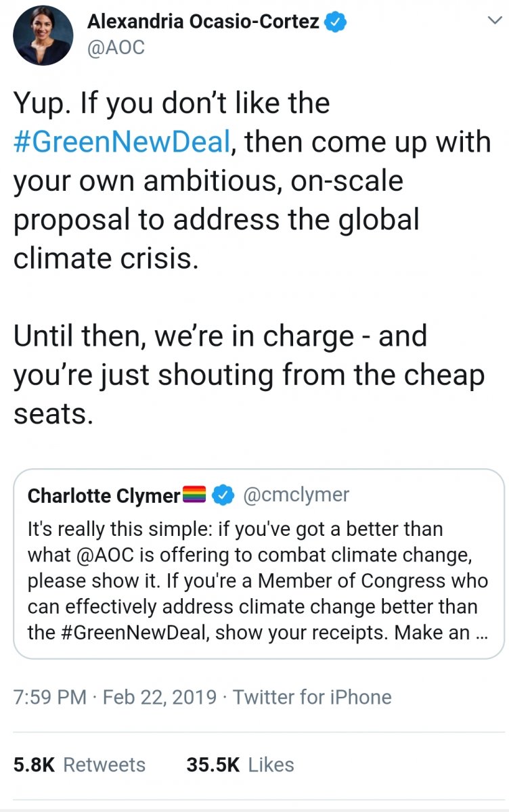This screenshot has width=509, height=812.
Task: Open the @AOC handle under the author name
Action: click(x=116, y=48)
